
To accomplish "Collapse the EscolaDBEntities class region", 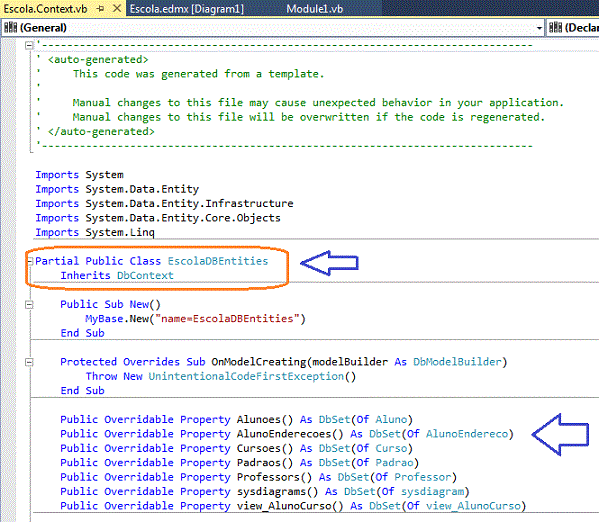I will point(30,261).
